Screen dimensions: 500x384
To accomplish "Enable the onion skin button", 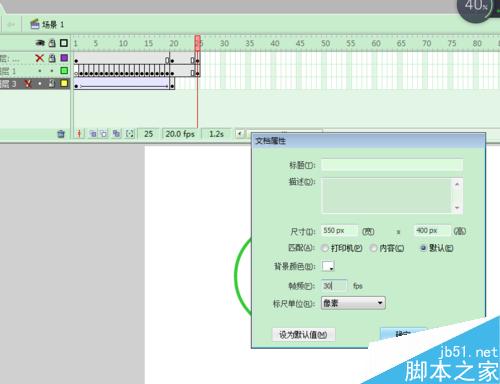I will (x=93, y=134).
